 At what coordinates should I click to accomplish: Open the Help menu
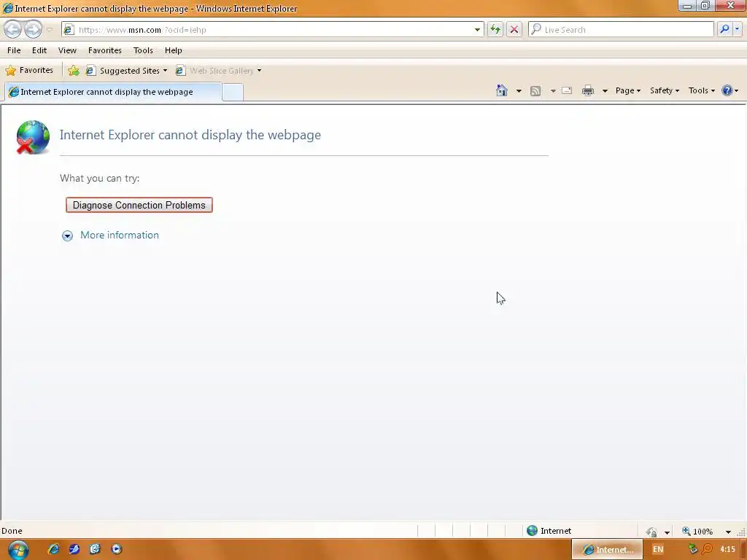(x=174, y=50)
